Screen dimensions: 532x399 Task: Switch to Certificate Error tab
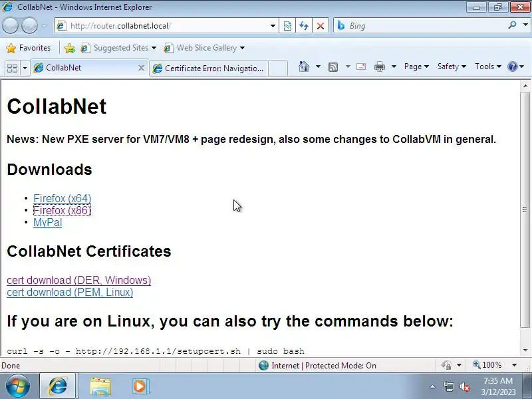(x=209, y=68)
